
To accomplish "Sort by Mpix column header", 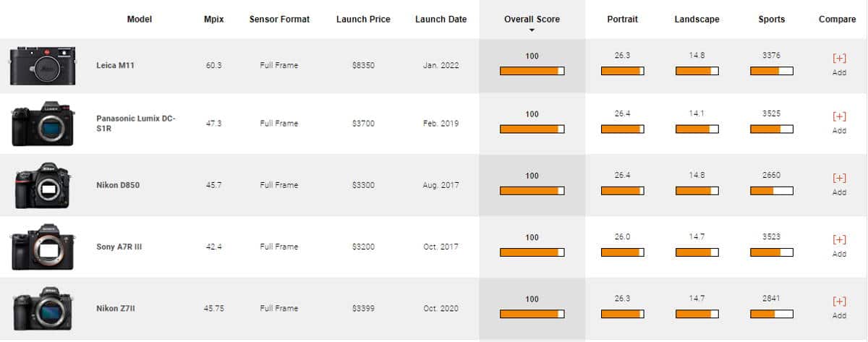I will coord(213,20).
